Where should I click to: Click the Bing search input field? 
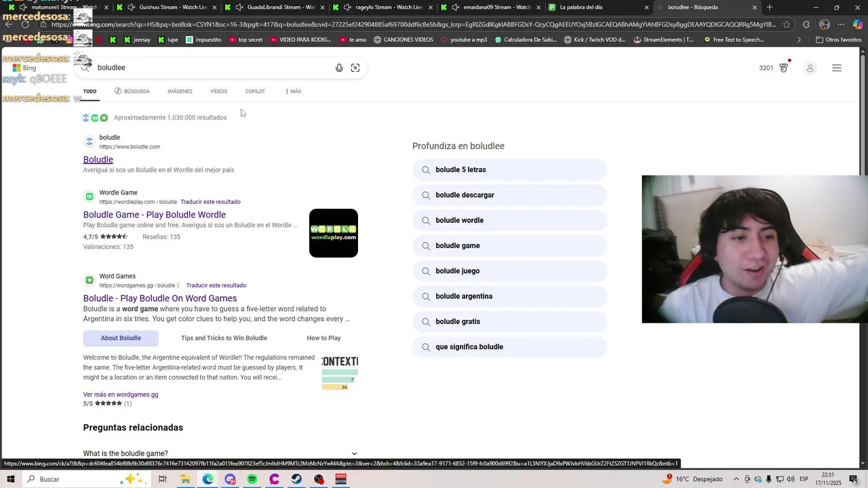click(214, 68)
